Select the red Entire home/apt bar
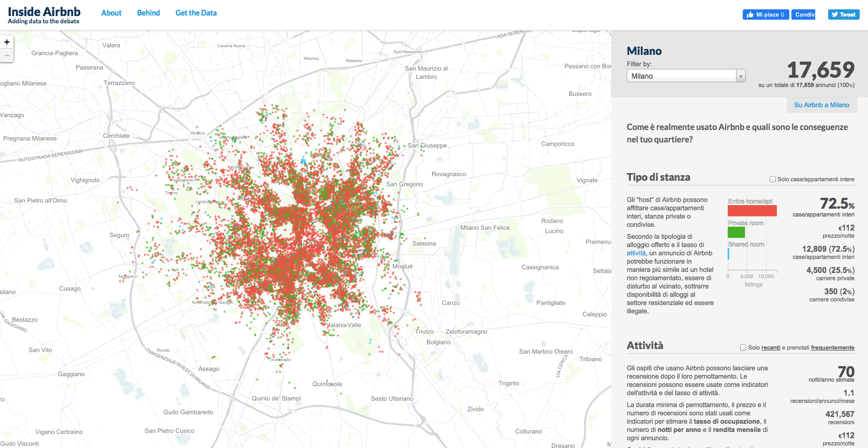 (752, 211)
